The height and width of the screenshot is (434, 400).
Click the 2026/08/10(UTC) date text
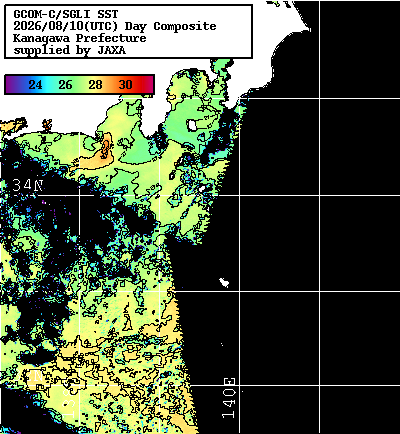[66, 26]
